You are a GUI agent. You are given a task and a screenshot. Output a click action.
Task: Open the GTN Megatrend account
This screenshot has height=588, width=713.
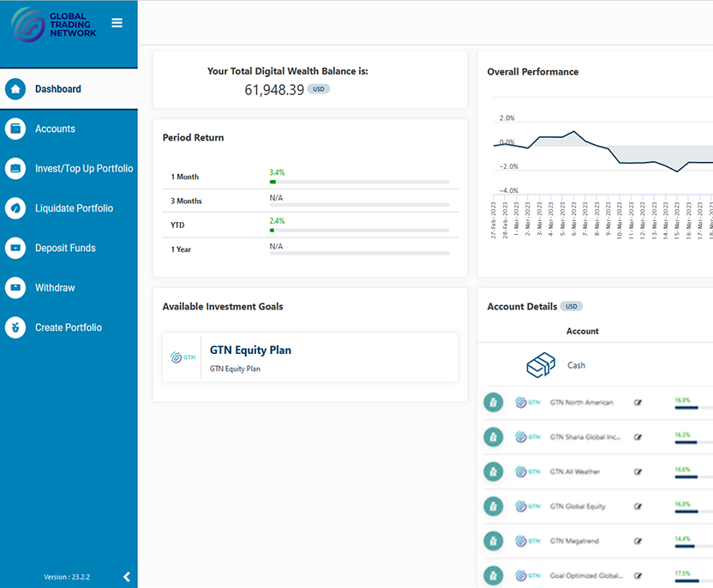tap(575, 541)
